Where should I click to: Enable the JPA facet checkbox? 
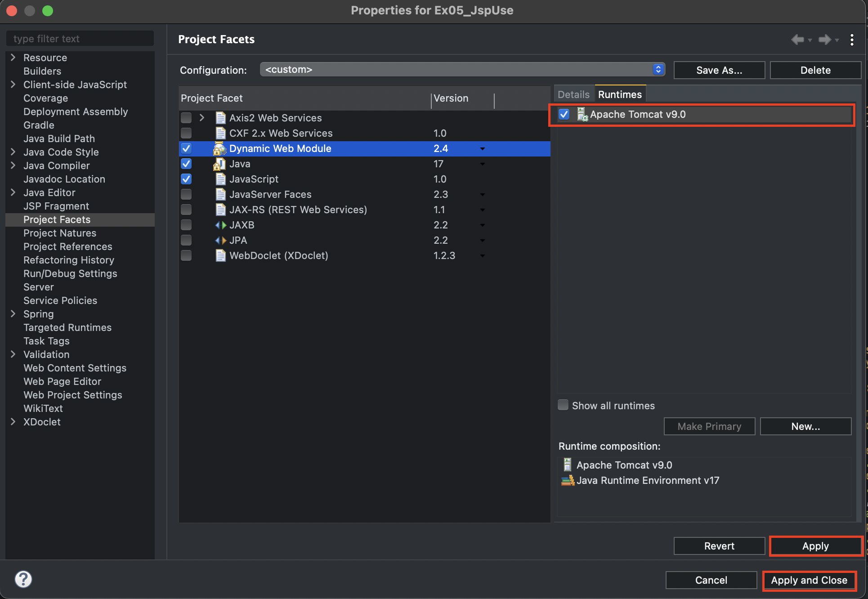pyautogui.click(x=186, y=240)
